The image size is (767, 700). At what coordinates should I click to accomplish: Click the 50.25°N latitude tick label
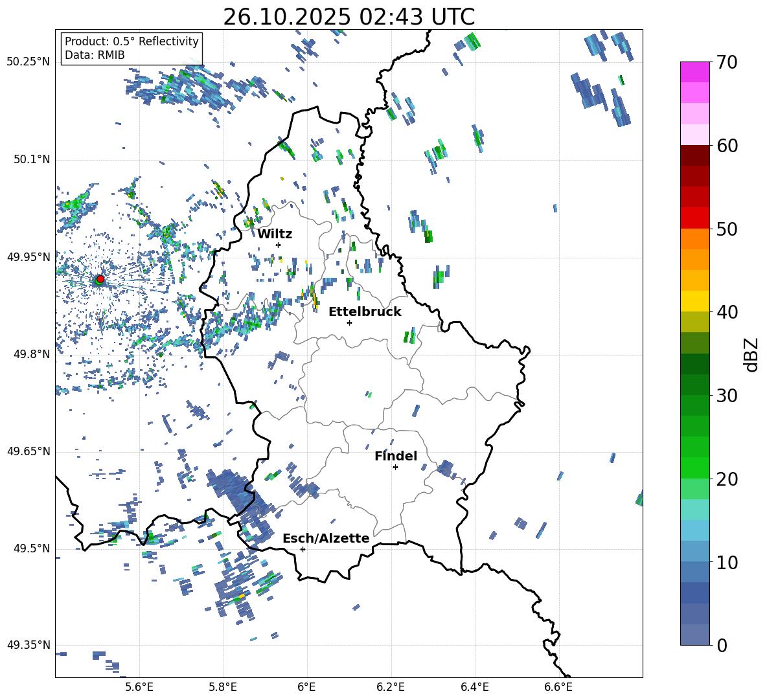[x=28, y=62]
